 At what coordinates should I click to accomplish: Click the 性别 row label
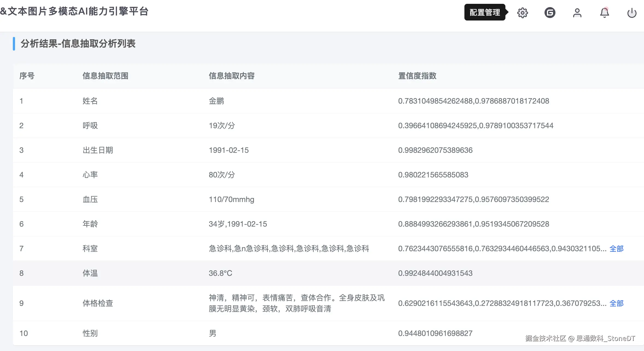click(90, 333)
